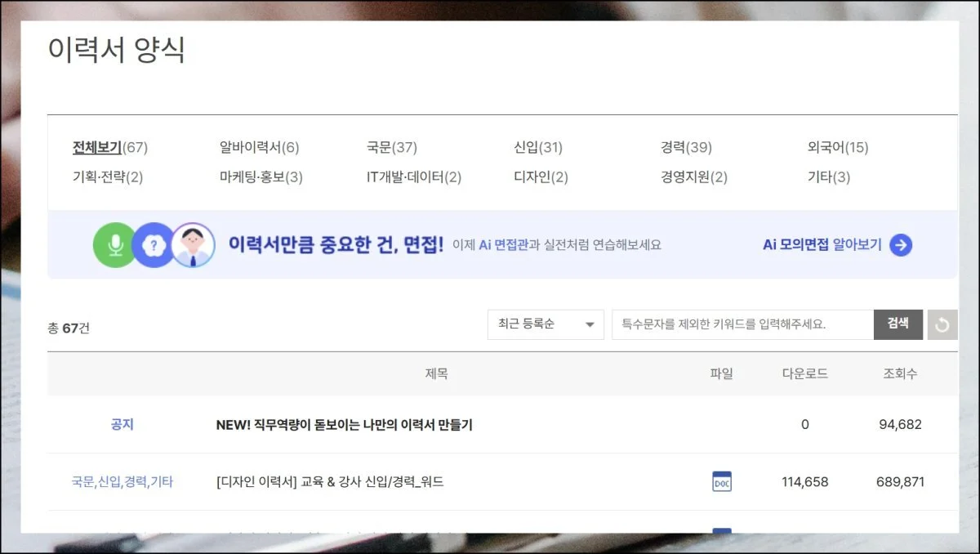This screenshot has width=980, height=554.
Task: Click the refresh icon beside the search button
Action: point(942,324)
